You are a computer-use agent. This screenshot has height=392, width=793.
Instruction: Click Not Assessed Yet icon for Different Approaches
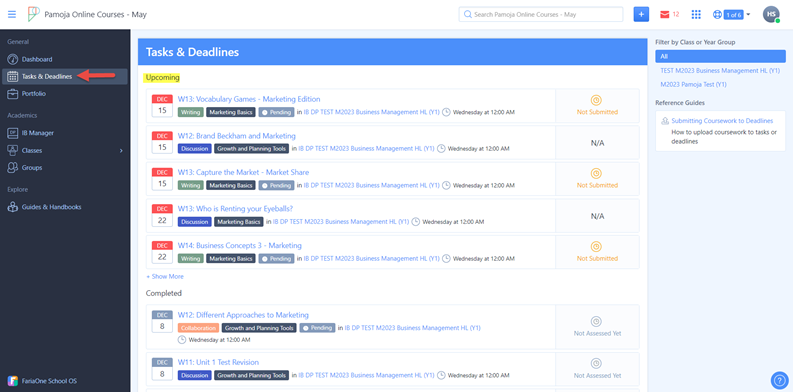pyautogui.click(x=596, y=322)
